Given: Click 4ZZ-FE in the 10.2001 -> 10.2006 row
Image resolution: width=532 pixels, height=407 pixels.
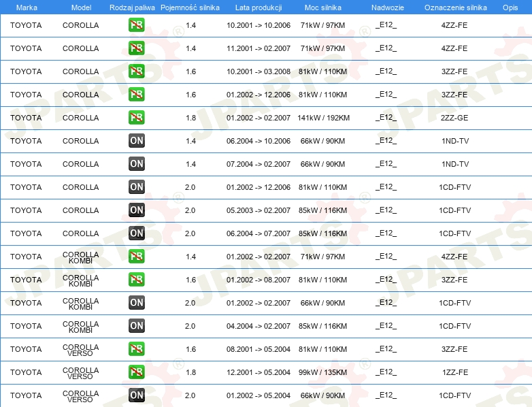Looking at the screenshot, I should [454, 25].
